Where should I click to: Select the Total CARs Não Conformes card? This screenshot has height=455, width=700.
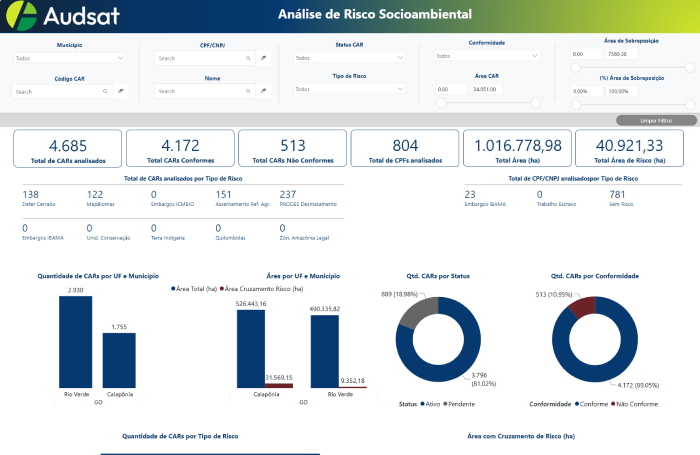tap(292, 148)
